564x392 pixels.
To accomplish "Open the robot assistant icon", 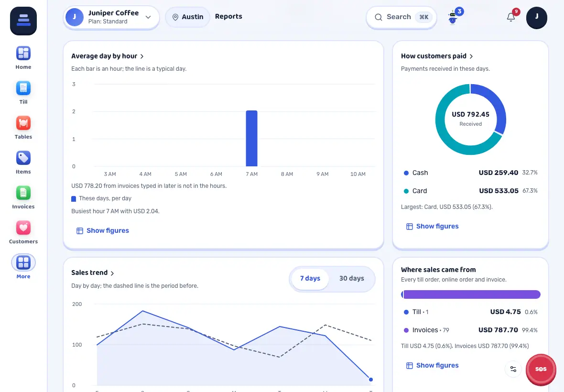I will [x=453, y=17].
